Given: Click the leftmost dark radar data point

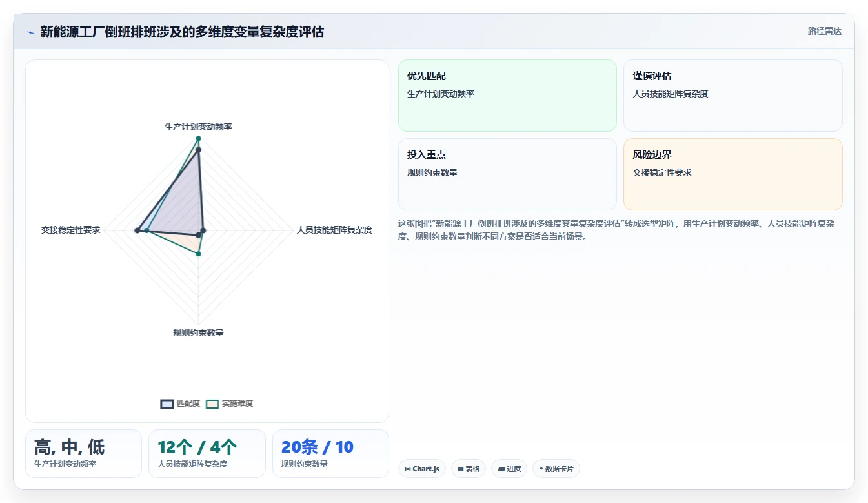Looking at the screenshot, I should pyautogui.click(x=137, y=230).
